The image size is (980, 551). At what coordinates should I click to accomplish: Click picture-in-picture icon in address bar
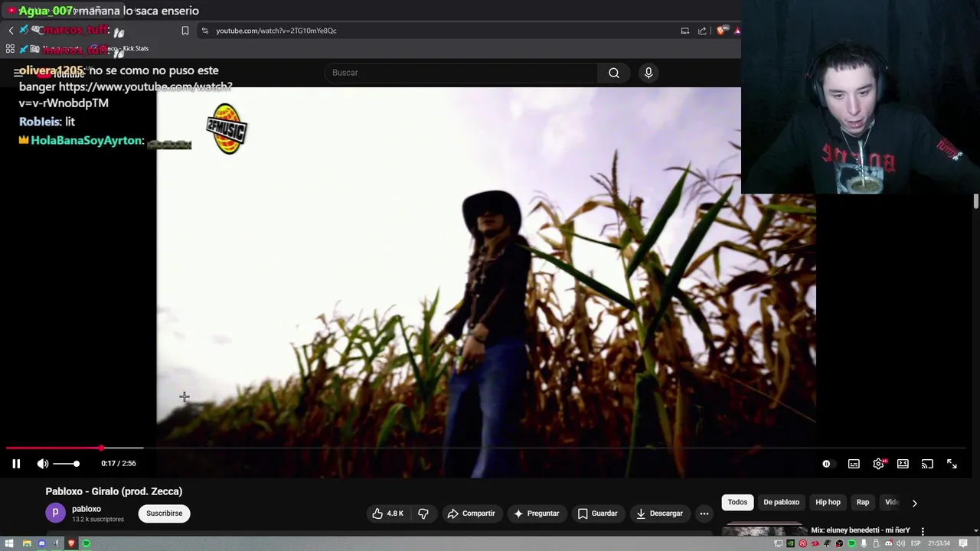coord(685,31)
